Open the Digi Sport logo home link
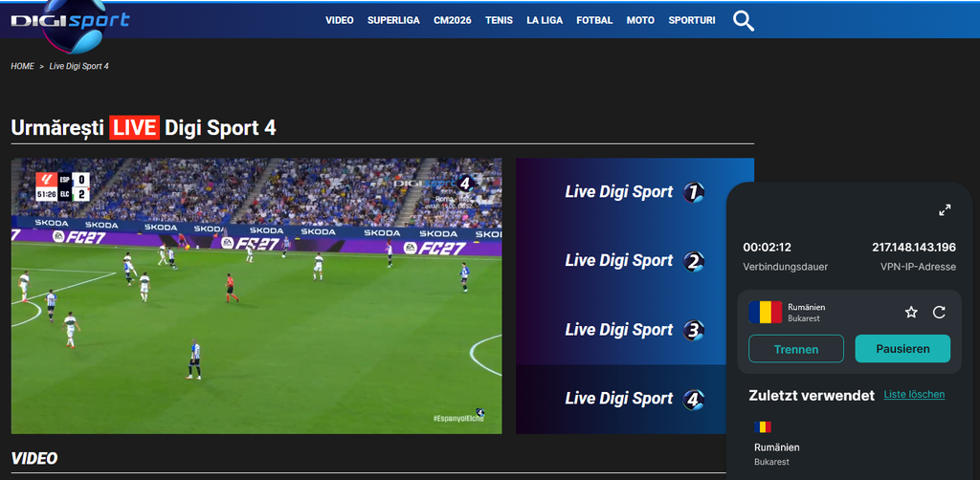The height and width of the screenshot is (480, 980). [70, 21]
